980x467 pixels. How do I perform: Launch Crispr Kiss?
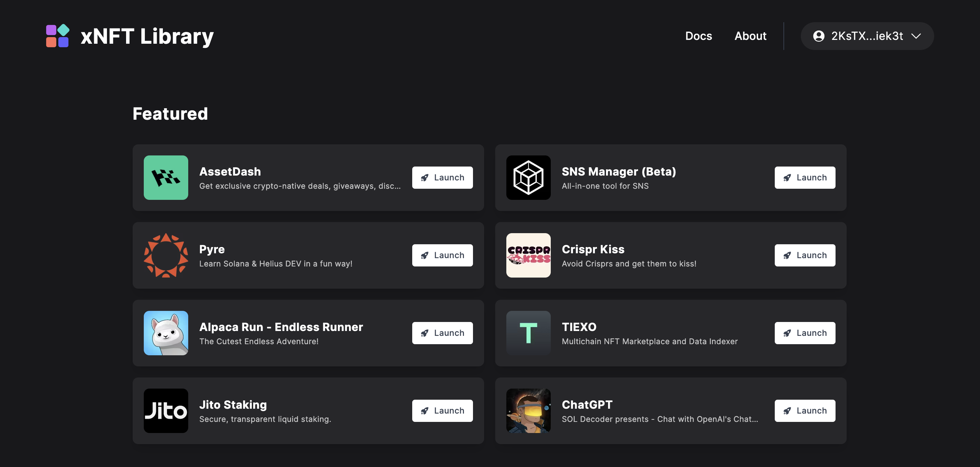[x=805, y=255]
